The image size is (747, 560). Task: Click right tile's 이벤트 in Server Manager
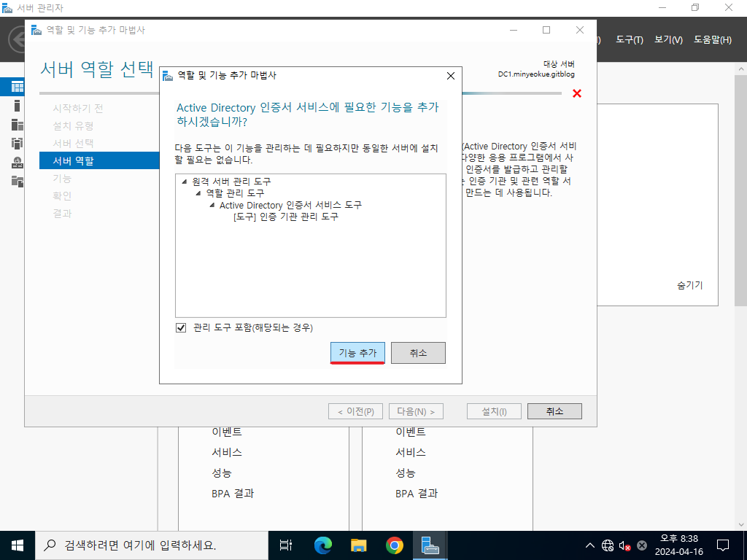pyautogui.click(x=411, y=432)
